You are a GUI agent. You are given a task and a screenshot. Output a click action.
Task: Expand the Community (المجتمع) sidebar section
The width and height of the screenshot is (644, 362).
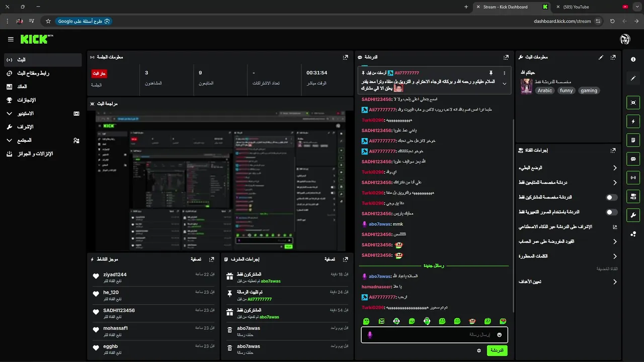(x=42, y=140)
